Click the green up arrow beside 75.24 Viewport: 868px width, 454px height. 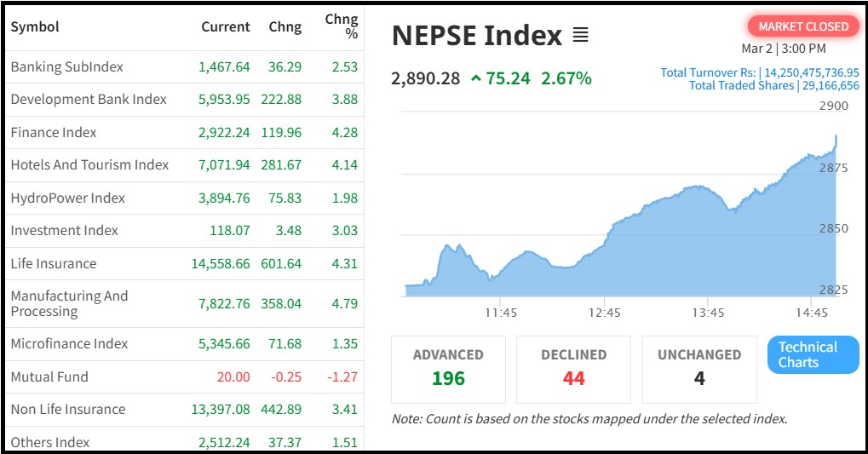click(475, 78)
